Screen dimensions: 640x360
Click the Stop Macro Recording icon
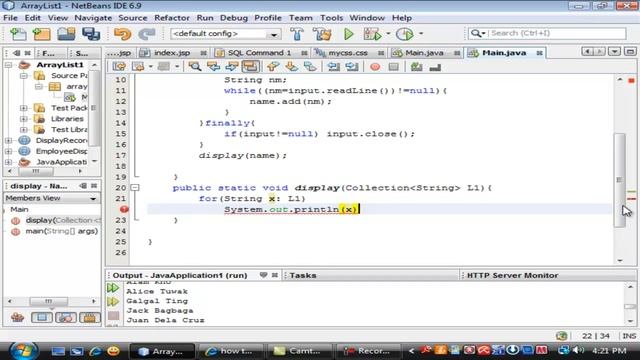[x=393, y=67]
